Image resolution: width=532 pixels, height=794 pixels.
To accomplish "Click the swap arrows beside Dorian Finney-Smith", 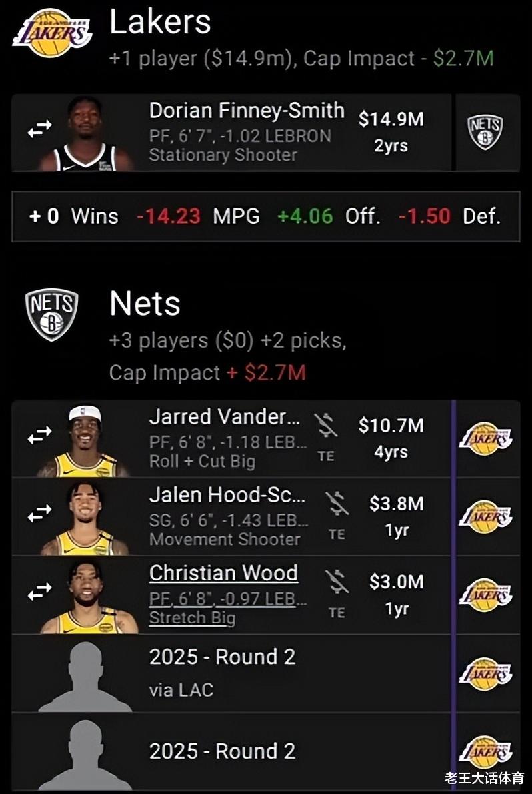I will coord(39,129).
